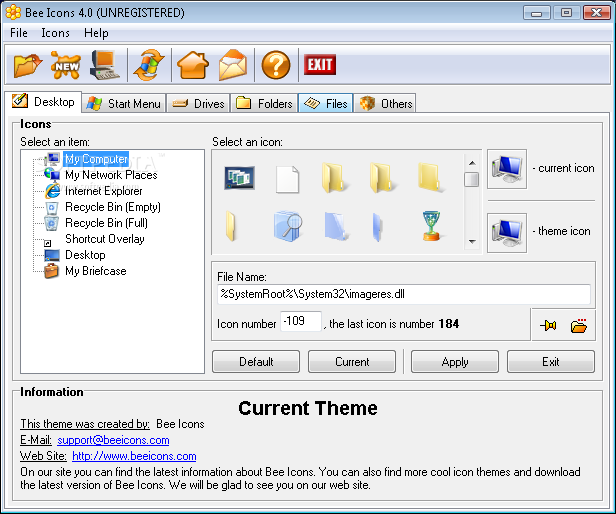Click the icon list scrollbar thumb
Screen dimensions: 616x514
coord(472,180)
